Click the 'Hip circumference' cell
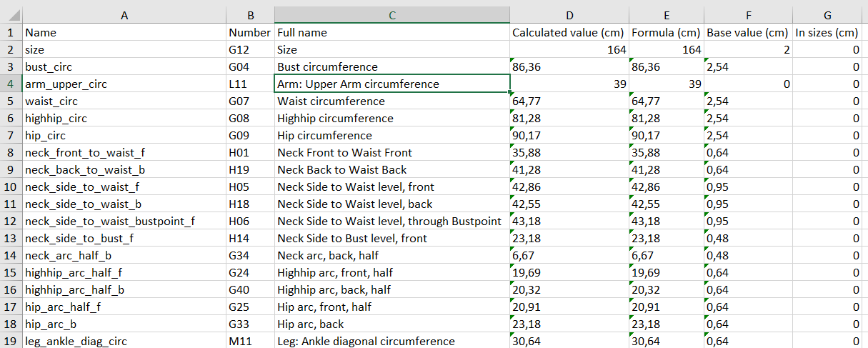This screenshot has height=348, width=868. (392, 135)
